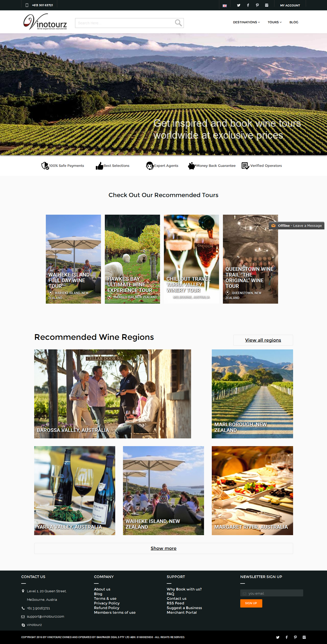Open Offline - Leave a Message chat tab
This screenshot has width=327, height=644.
coord(297,225)
